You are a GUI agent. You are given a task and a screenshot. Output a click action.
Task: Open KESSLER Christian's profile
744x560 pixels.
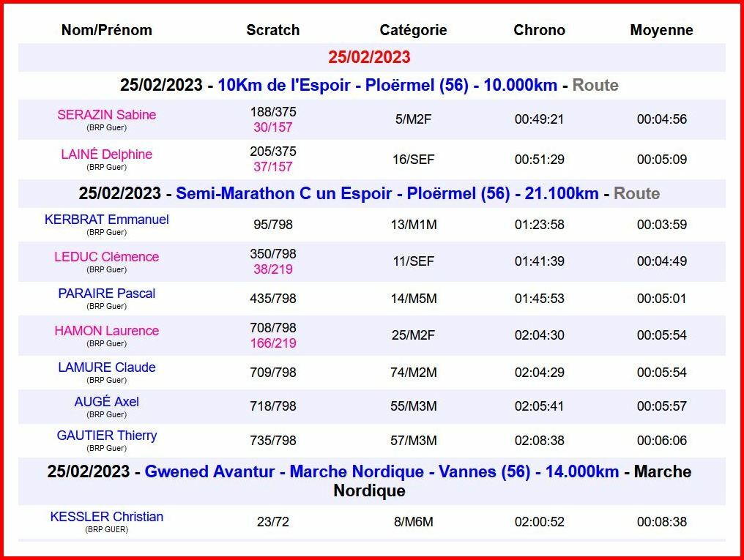(106, 517)
